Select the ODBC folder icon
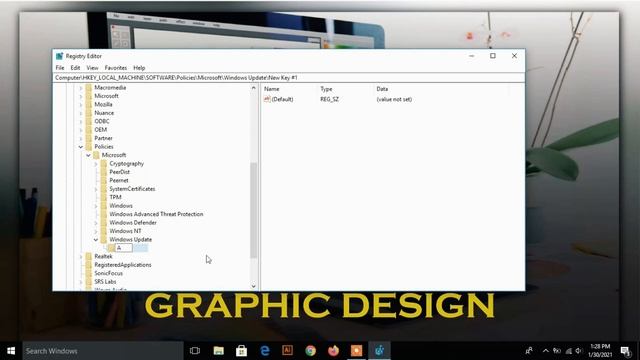 [x=89, y=121]
